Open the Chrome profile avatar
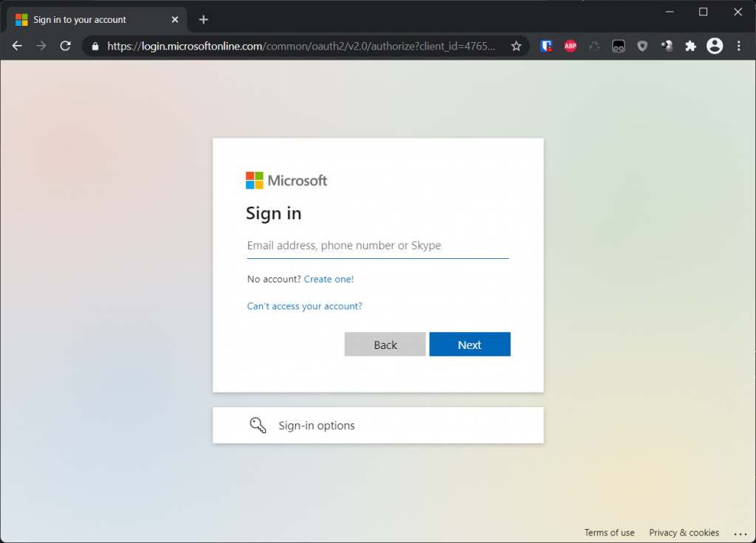756x543 pixels. [x=715, y=46]
